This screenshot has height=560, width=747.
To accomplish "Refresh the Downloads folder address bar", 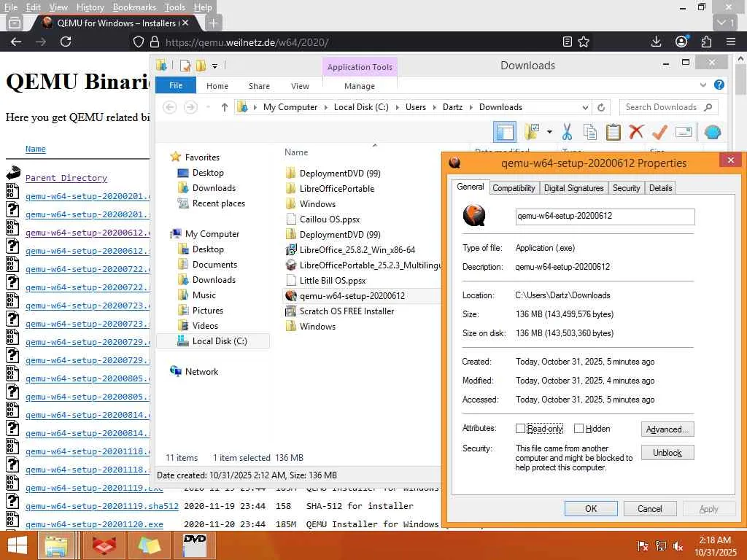I will [x=601, y=107].
